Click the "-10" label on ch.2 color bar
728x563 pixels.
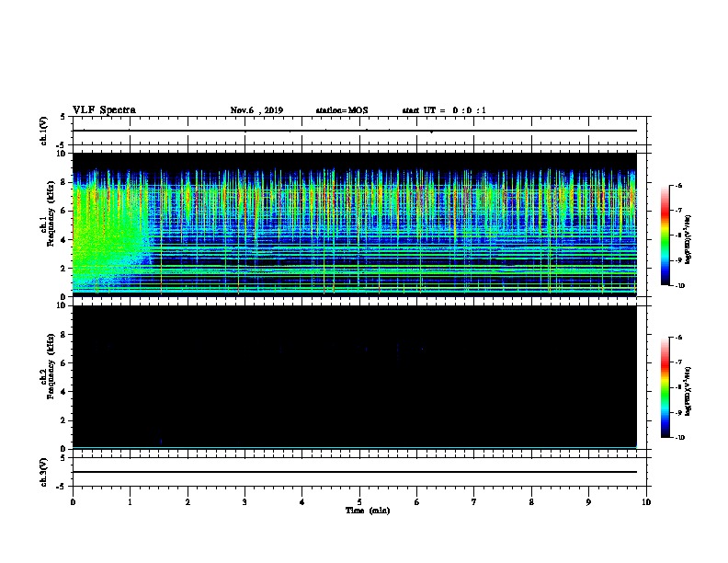click(x=679, y=438)
